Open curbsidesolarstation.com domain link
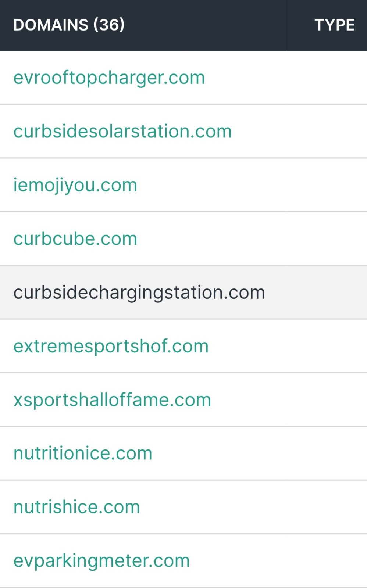Image resolution: width=367 pixels, height=588 pixels. point(122,131)
